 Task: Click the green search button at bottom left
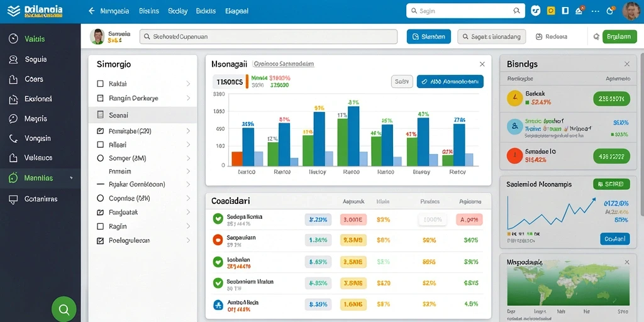pyautogui.click(x=64, y=309)
